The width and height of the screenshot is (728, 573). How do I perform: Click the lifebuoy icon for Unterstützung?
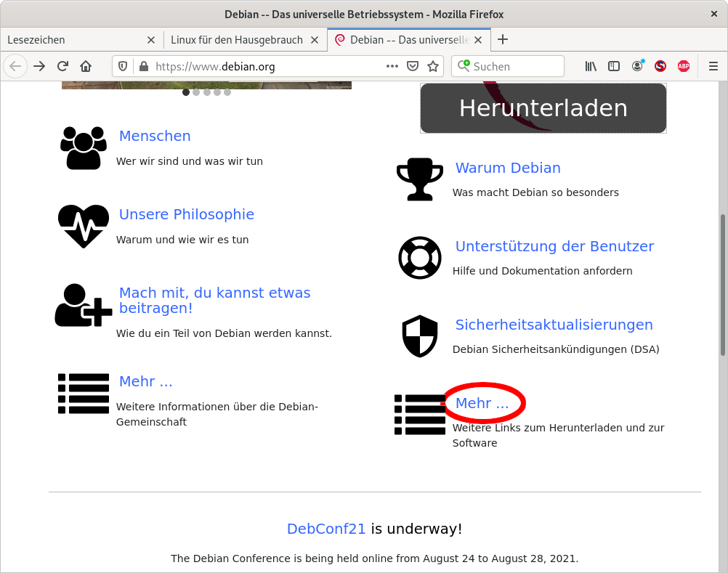pyautogui.click(x=420, y=258)
